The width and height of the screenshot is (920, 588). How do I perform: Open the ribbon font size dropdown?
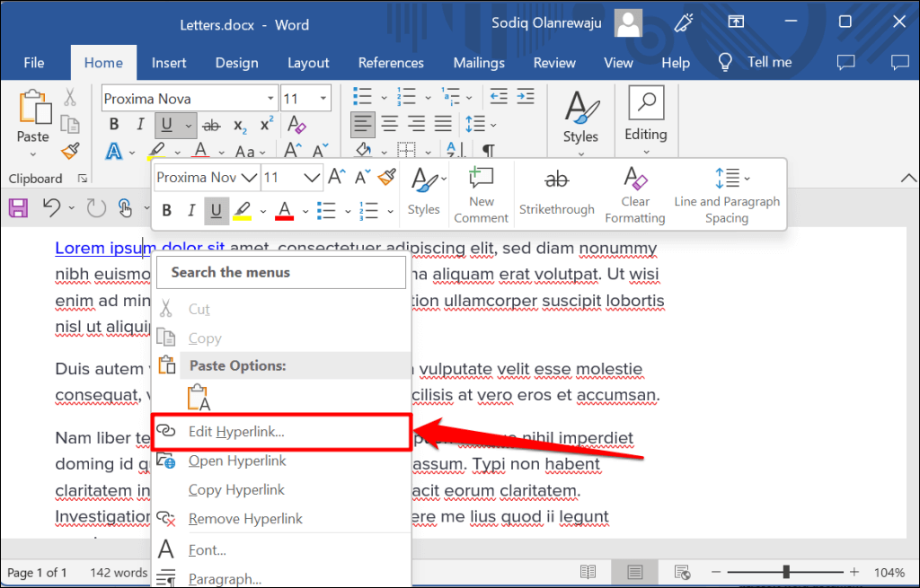point(323,99)
